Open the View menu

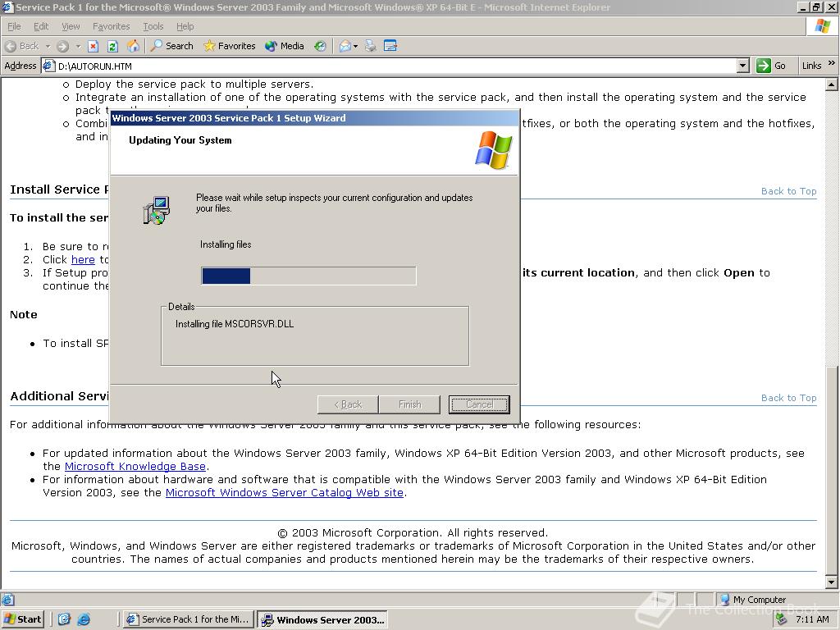pos(71,26)
